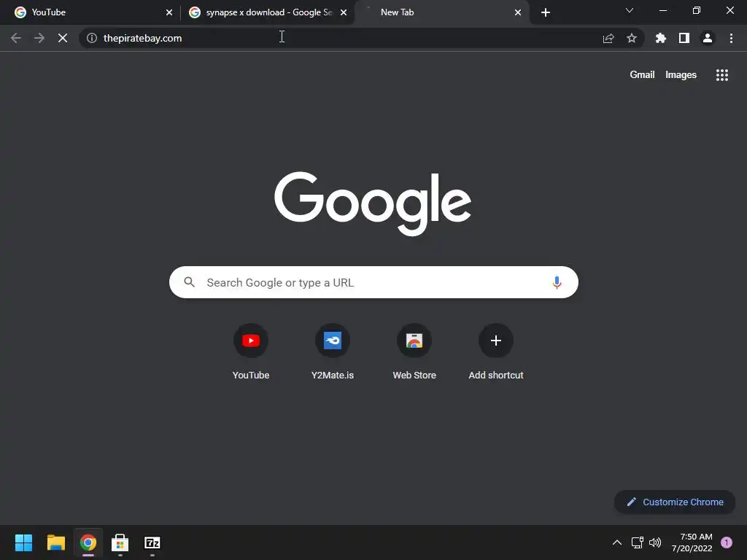Bookmark this tab with the star icon
747x560 pixels.
click(x=632, y=38)
